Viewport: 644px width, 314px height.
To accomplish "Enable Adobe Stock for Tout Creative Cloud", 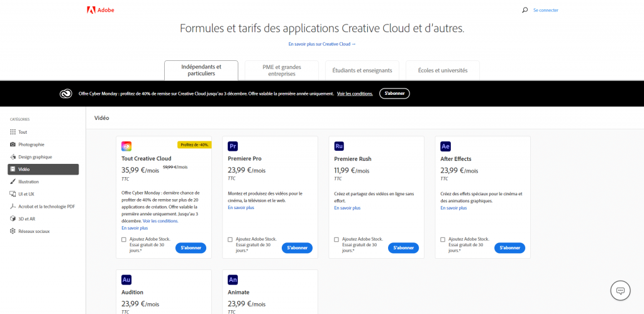I will click(x=124, y=239).
